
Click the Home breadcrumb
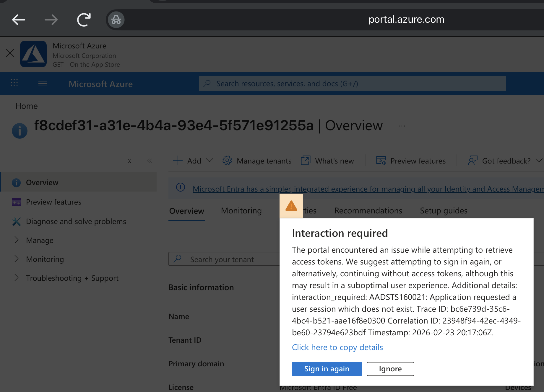point(27,106)
